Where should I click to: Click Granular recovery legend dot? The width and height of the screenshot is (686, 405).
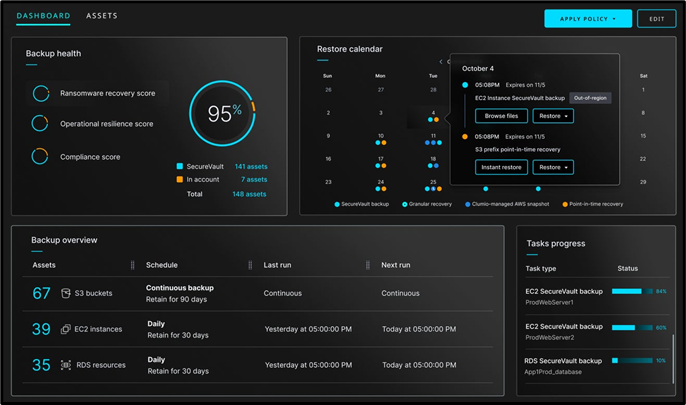click(x=405, y=204)
